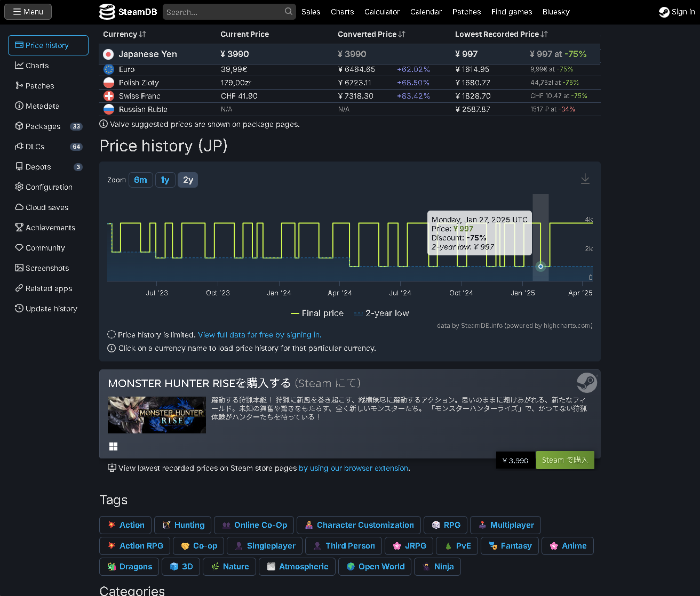
Task: Open Charts in top navigation
Action: [x=342, y=12]
